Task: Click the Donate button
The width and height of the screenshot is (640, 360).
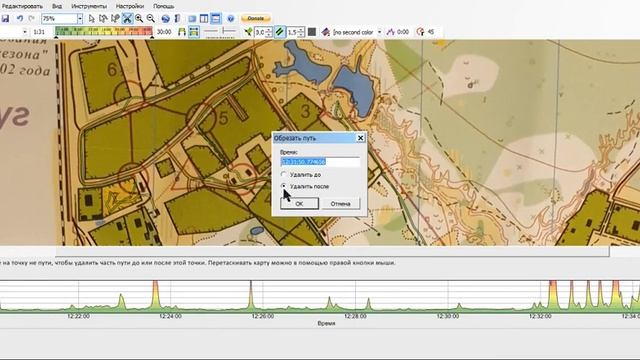Action: point(256,18)
